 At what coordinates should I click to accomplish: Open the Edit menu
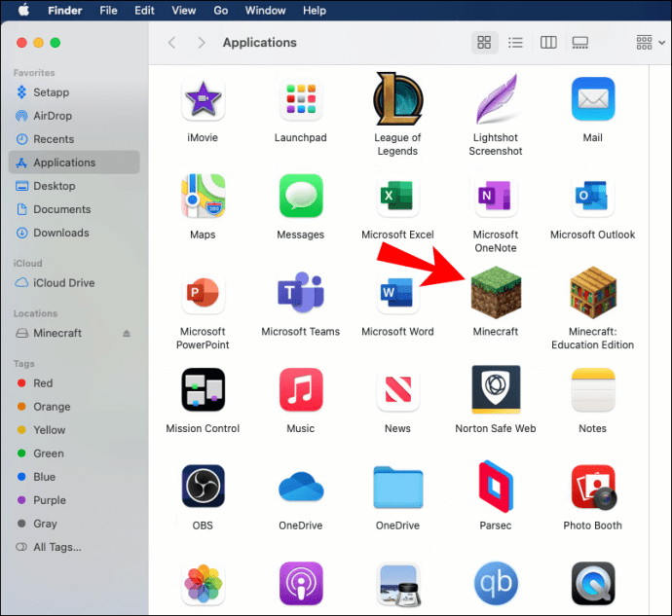click(x=144, y=11)
